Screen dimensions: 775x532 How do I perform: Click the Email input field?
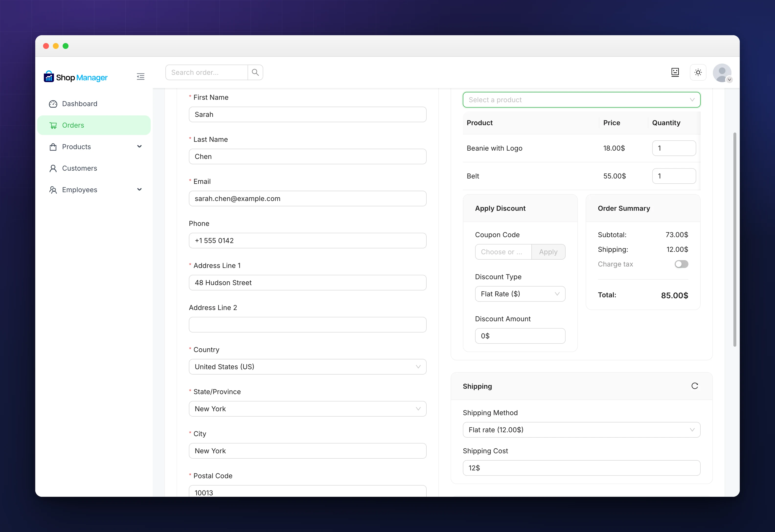click(308, 199)
